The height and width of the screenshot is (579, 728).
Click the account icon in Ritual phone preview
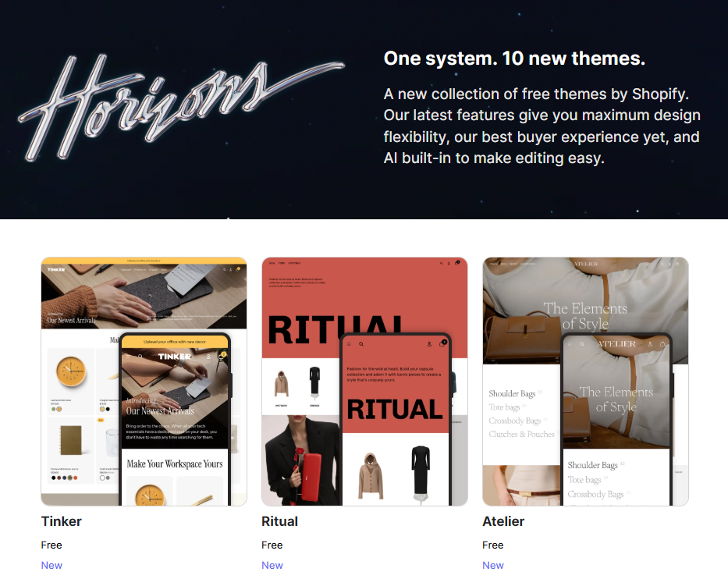[x=429, y=344]
